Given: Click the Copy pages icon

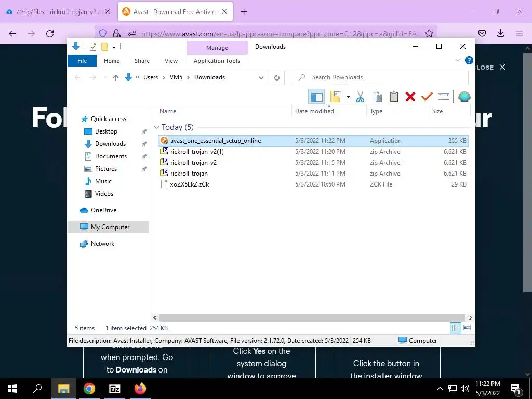Looking at the screenshot, I should point(377,97).
